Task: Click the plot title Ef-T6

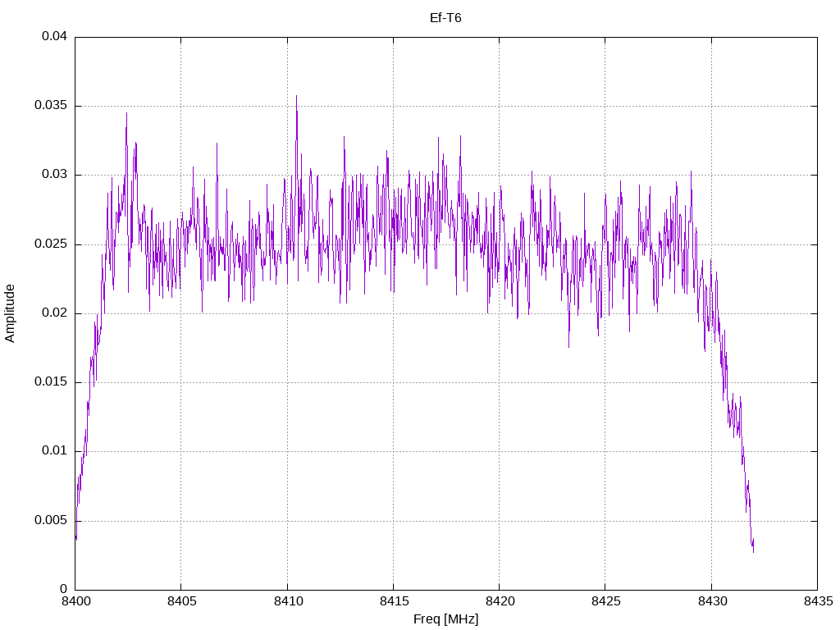Action: 445,18
